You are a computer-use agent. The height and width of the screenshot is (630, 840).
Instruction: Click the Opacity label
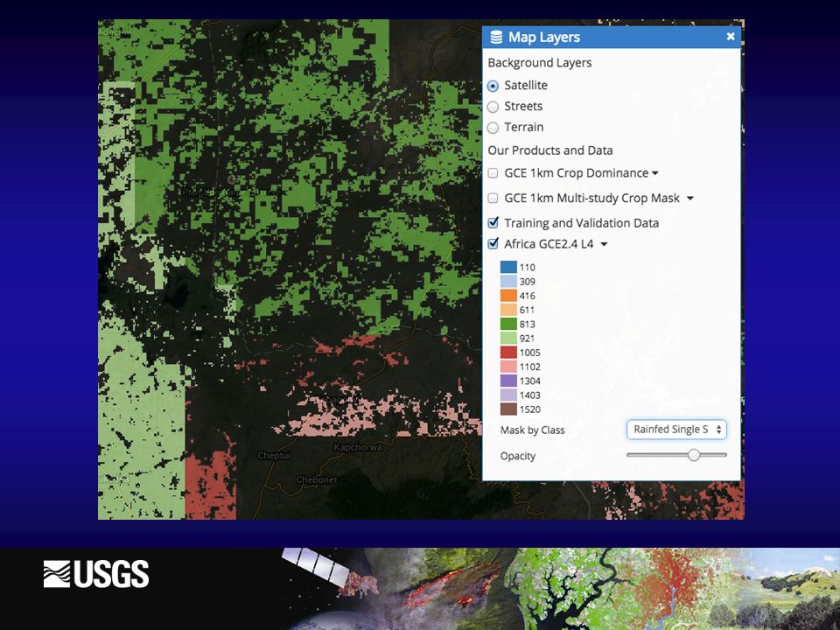point(518,457)
